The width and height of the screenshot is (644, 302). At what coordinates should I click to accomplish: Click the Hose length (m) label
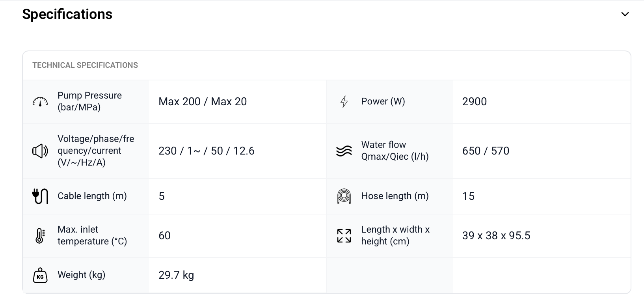click(395, 196)
